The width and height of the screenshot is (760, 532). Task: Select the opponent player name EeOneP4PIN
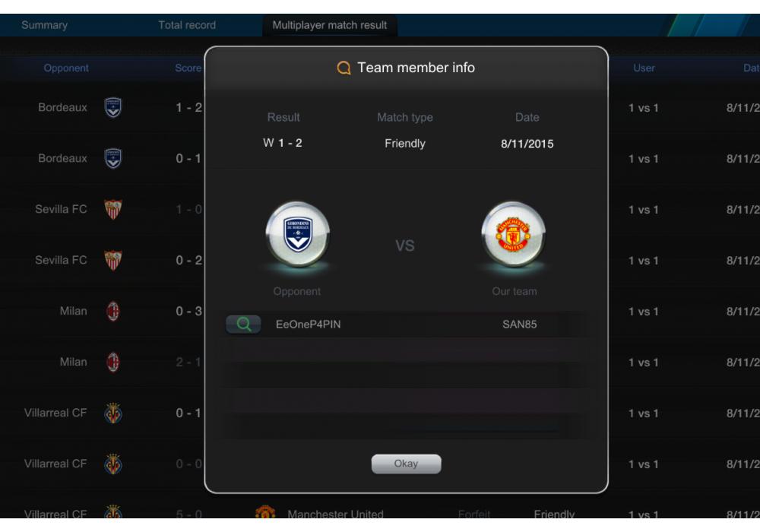pyautogui.click(x=309, y=325)
